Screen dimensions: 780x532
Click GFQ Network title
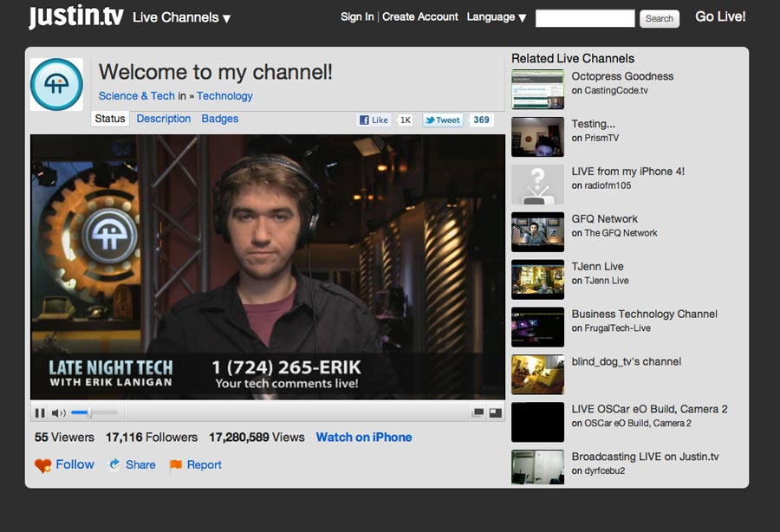click(604, 219)
